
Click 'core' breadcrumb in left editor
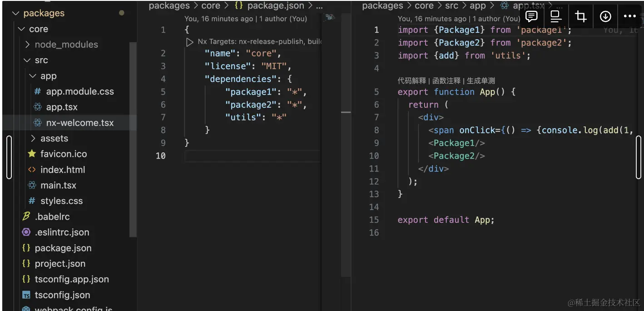coord(211,5)
